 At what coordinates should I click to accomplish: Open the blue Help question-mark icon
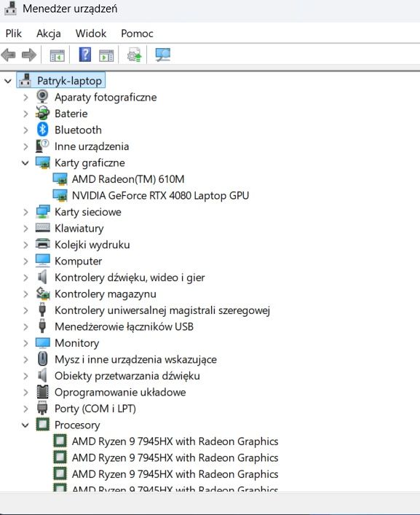[x=85, y=55]
